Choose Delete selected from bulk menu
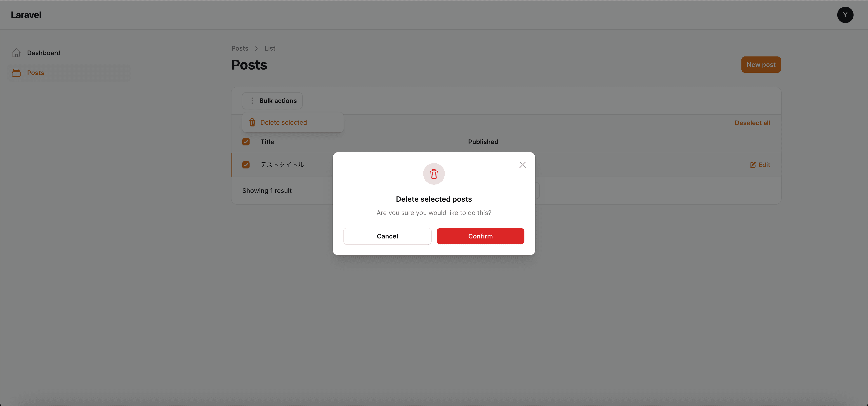Screen dimensions: 868x406 (x=293, y=123)
